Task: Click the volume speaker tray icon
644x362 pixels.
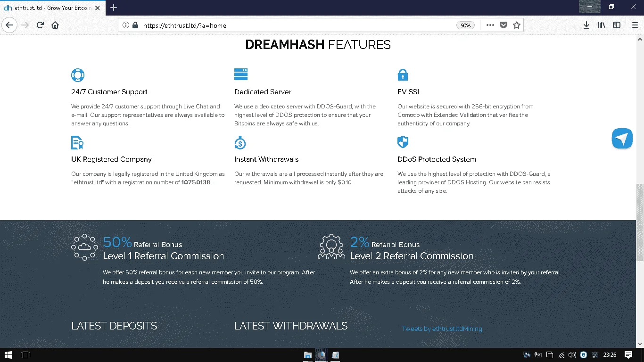Action: click(x=572, y=355)
